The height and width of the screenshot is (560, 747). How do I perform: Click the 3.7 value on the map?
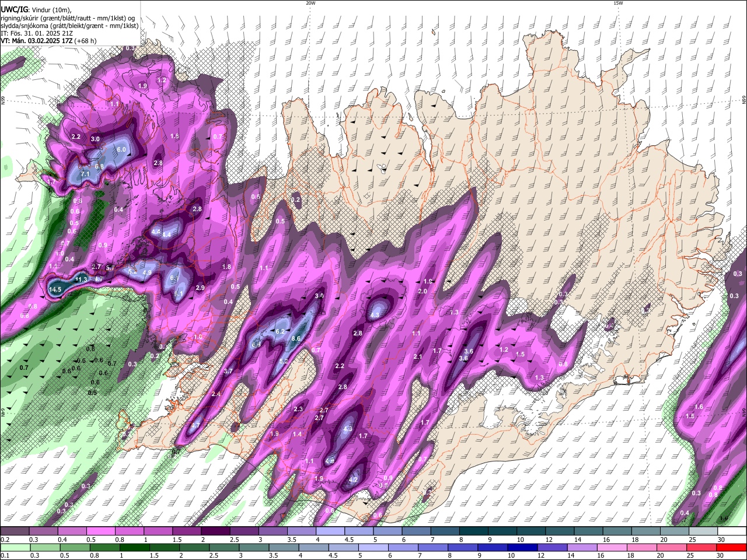[x=228, y=371]
